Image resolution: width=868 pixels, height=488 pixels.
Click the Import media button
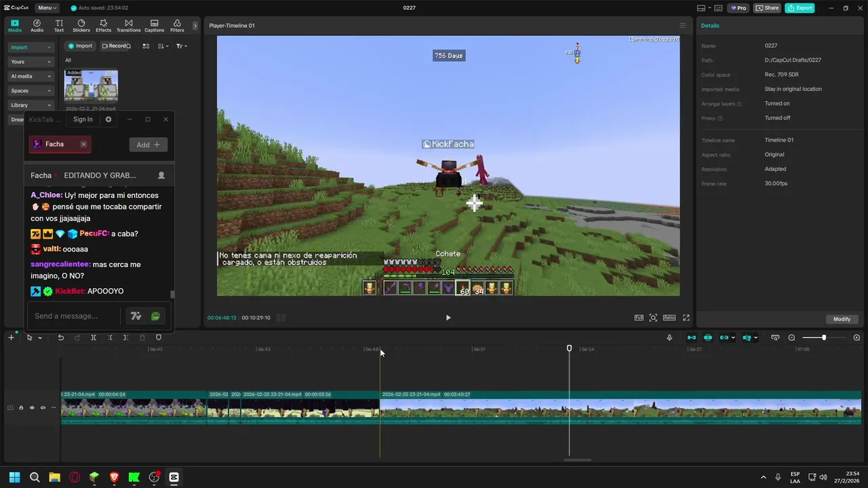click(79, 46)
